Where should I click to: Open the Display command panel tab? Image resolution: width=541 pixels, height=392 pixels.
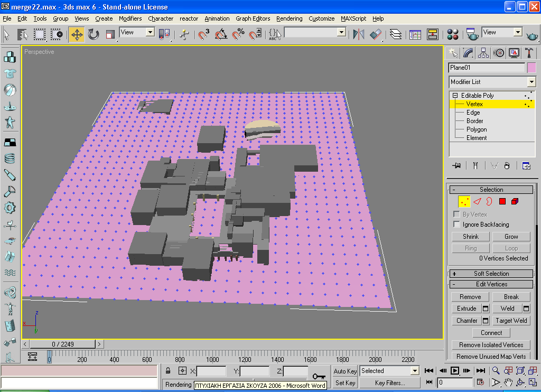(514, 53)
